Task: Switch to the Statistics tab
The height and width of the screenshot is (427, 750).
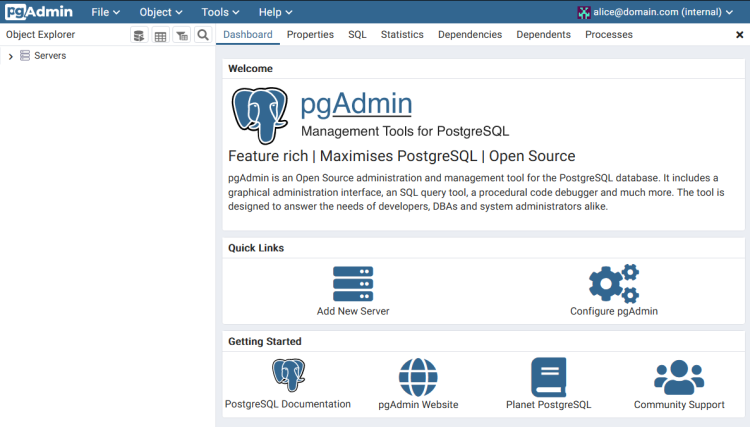Action: (402, 34)
